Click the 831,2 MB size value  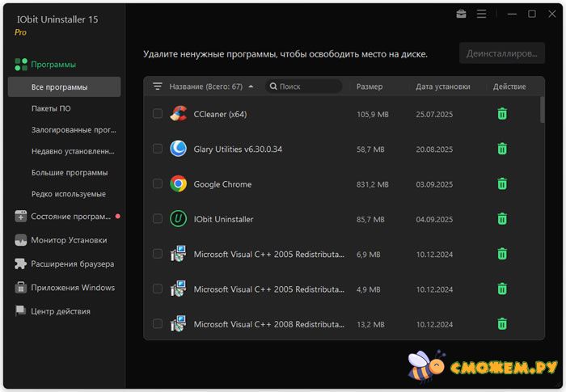coord(373,184)
